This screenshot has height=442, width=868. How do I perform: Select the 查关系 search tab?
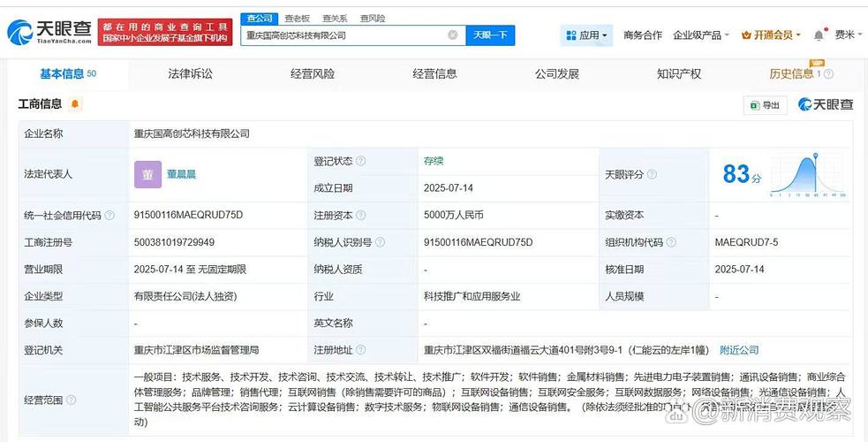click(x=335, y=19)
